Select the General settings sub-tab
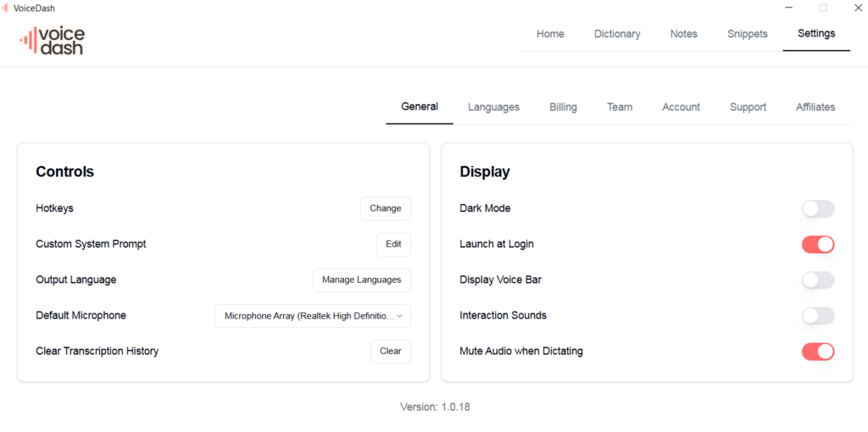 (420, 107)
